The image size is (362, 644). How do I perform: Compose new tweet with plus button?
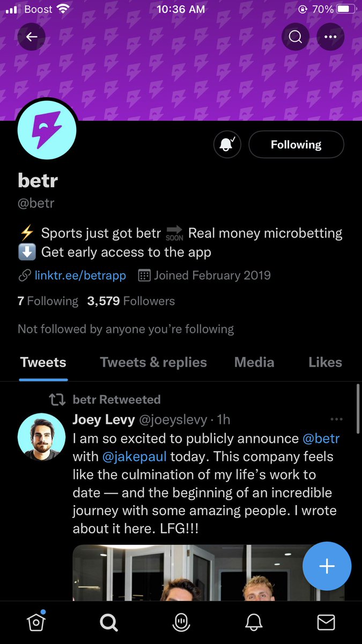point(327,566)
